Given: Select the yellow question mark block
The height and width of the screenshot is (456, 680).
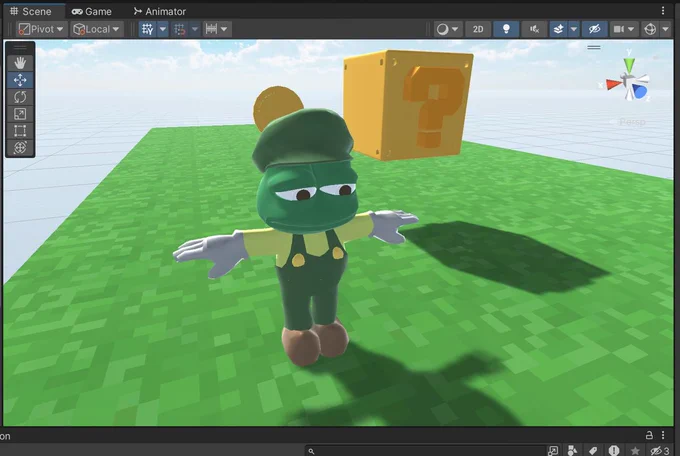Looking at the screenshot, I should [407, 105].
